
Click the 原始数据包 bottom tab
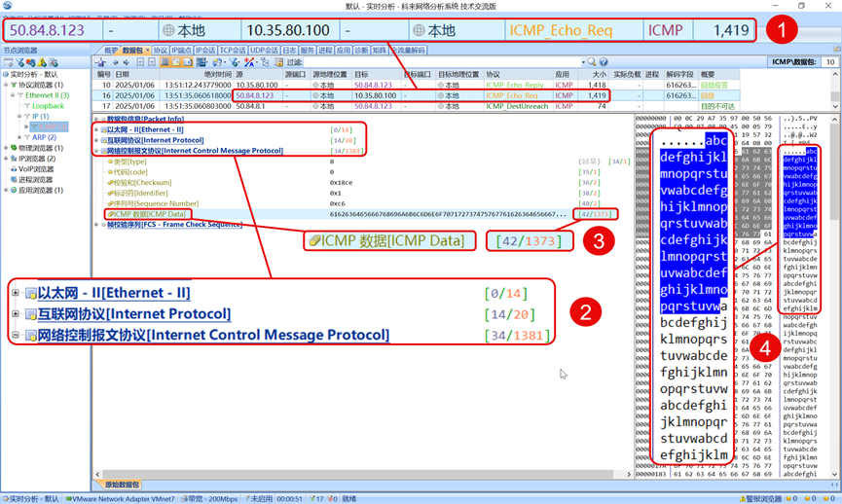(x=122, y=485)
